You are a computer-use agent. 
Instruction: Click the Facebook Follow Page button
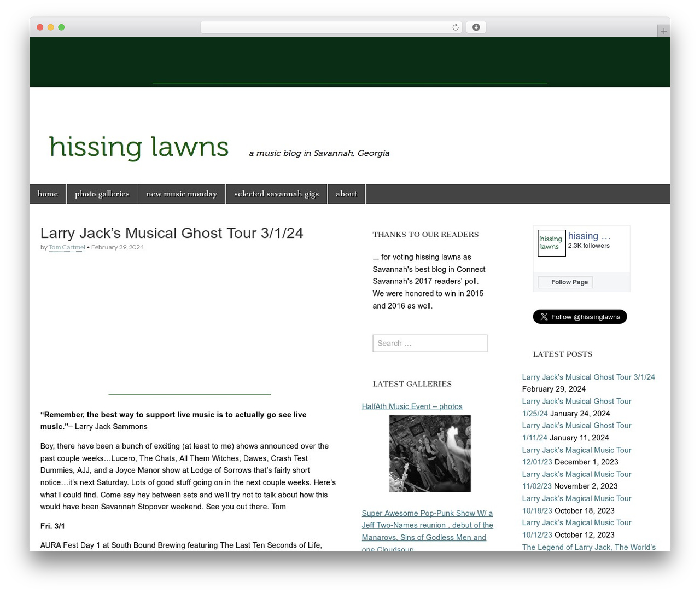(565, 282)
